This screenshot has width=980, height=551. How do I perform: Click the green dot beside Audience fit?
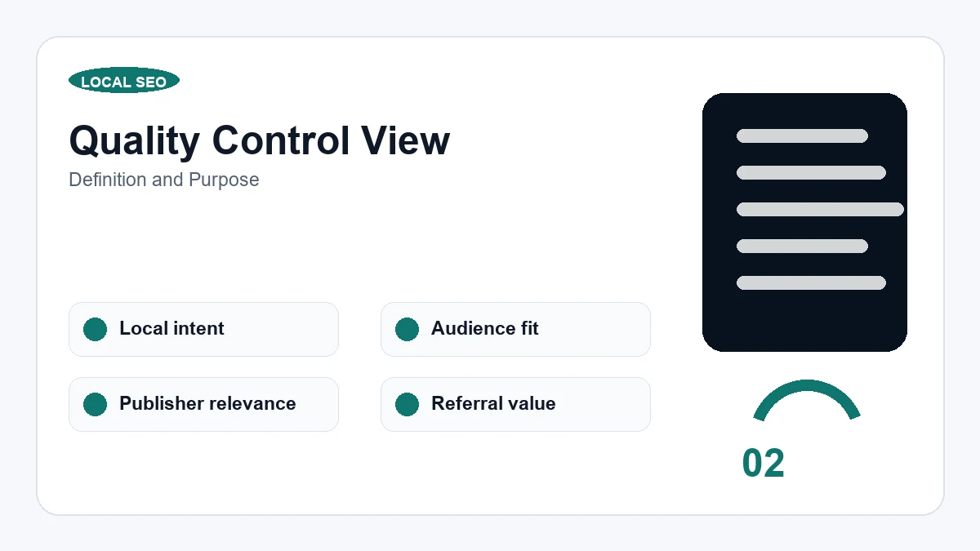(x=408, y=329)
